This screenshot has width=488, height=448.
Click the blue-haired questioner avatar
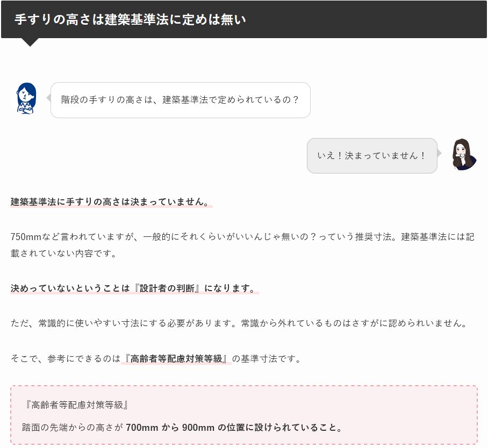[x=25, y=98]
